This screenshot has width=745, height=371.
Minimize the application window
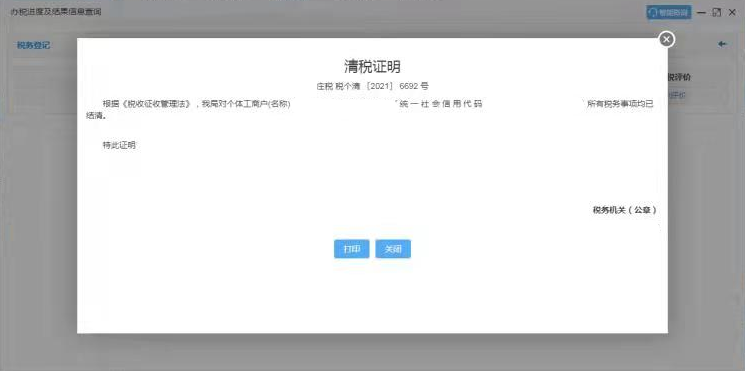[x=701, y=12]
